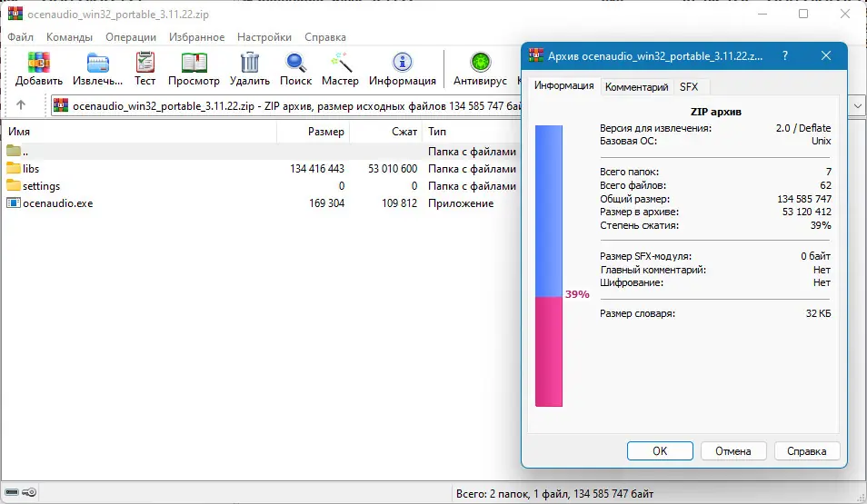The image size is (867, 504).
Task: Click the Общий размер value 134 585 747
Action: (x=804, y=199)
